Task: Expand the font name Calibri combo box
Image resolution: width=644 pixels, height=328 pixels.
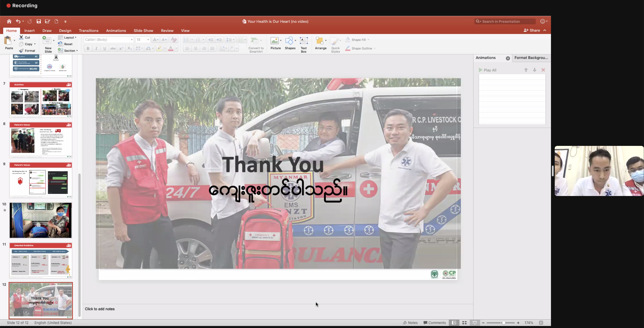Action: (131, 40)
